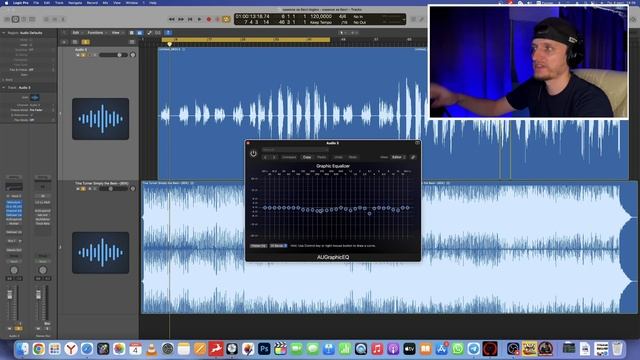Add a new track with plus button
The image size is (640, 360).
tap(64, 42)
